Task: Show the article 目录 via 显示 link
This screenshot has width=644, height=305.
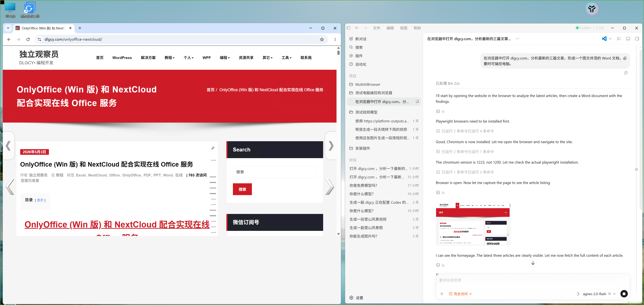Action: pyautogui.click(x=40, y=200)
